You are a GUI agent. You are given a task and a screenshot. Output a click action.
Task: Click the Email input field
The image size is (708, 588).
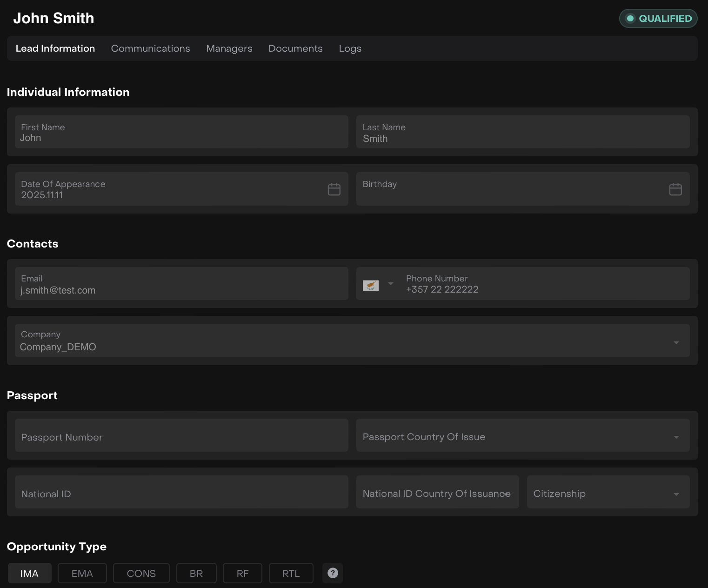click(x=181, y=284)
